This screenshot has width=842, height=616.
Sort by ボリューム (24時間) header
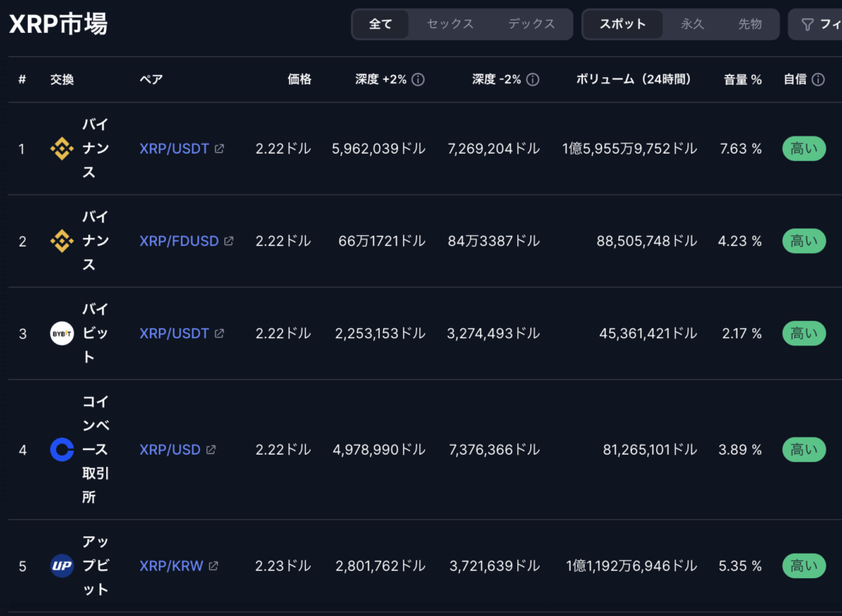pyautogui.click(x=633, y=80)
